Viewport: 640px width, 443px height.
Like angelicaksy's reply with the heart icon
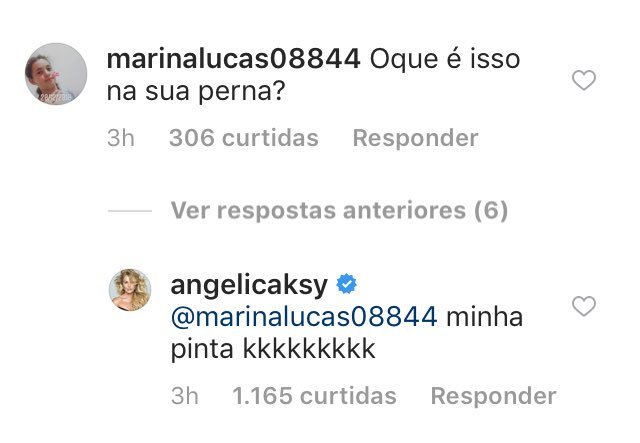[584, 306]
